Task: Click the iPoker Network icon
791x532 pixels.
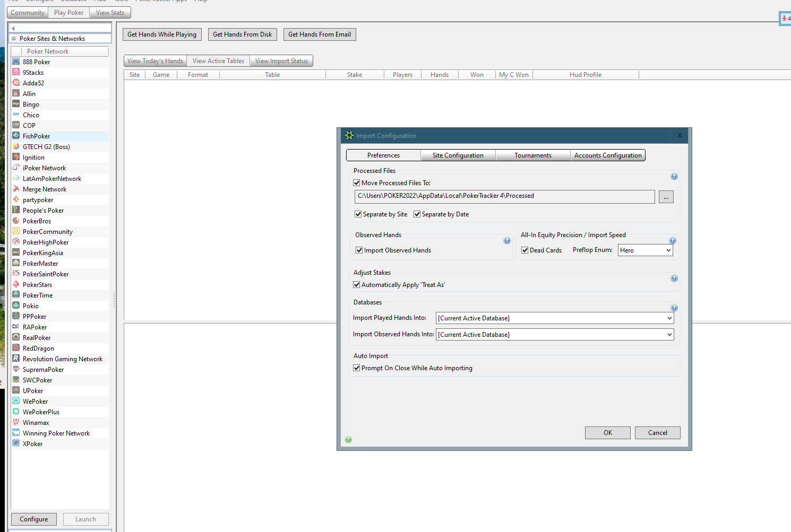Action: click(x=16, y=168)
